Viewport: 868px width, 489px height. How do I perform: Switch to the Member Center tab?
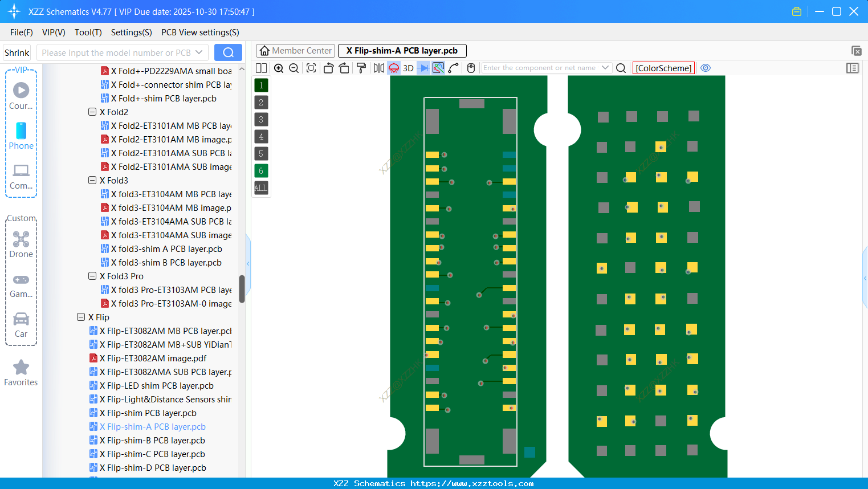[295, 50]
